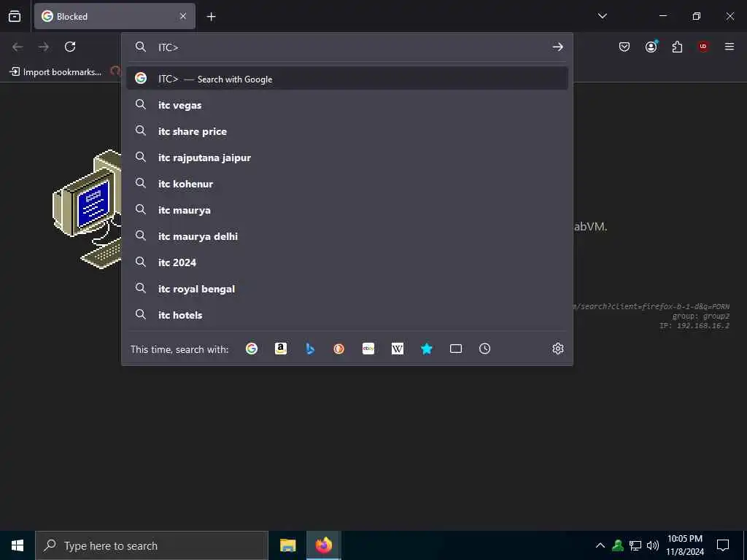Choose suggestion 'itc 2024'
747x560 pixels.
tap(347, 262)
